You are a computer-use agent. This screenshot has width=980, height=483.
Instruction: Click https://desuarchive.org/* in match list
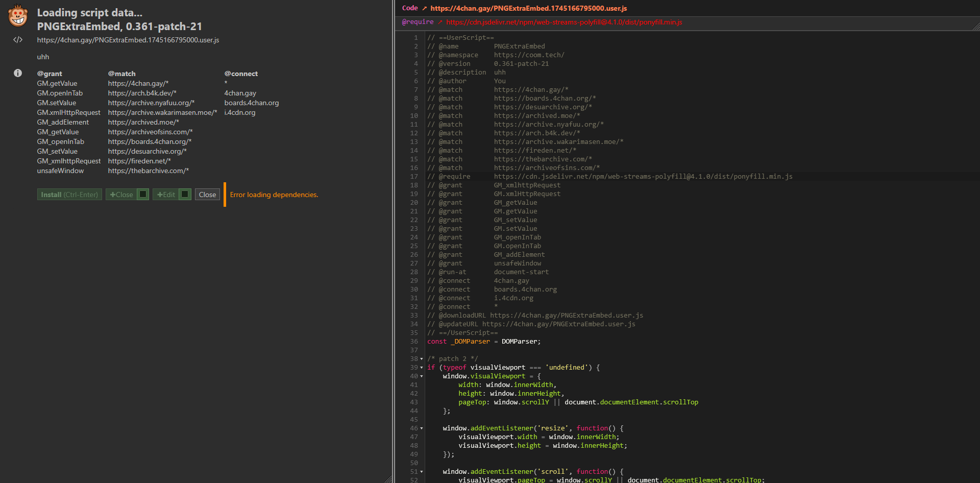click(148, 151)
